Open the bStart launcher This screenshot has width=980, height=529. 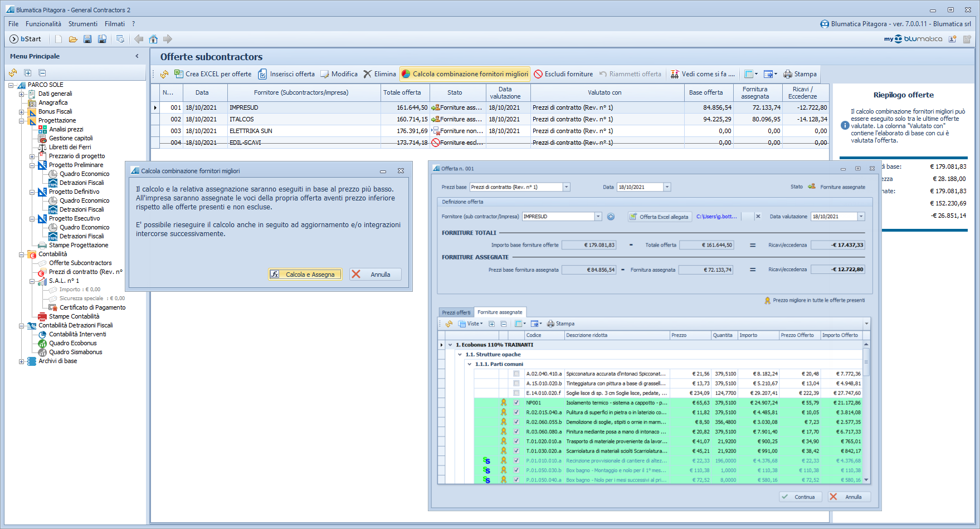click(26, 39)
